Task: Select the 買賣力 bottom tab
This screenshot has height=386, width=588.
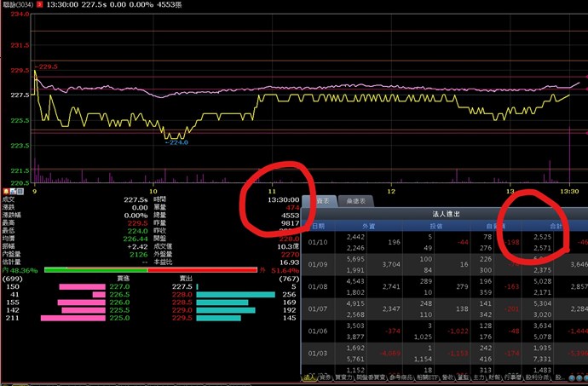Action: tap(345, 376)
